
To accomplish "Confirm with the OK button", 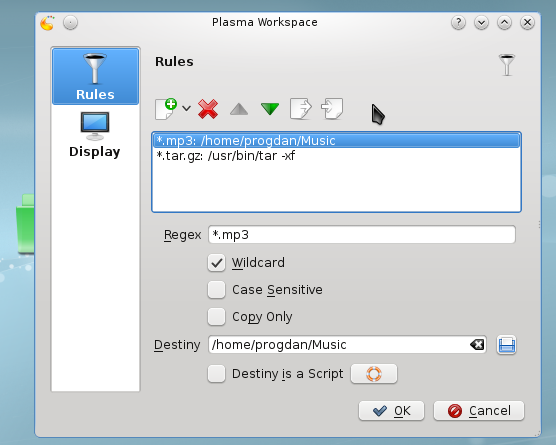I will tap(391, 411).
